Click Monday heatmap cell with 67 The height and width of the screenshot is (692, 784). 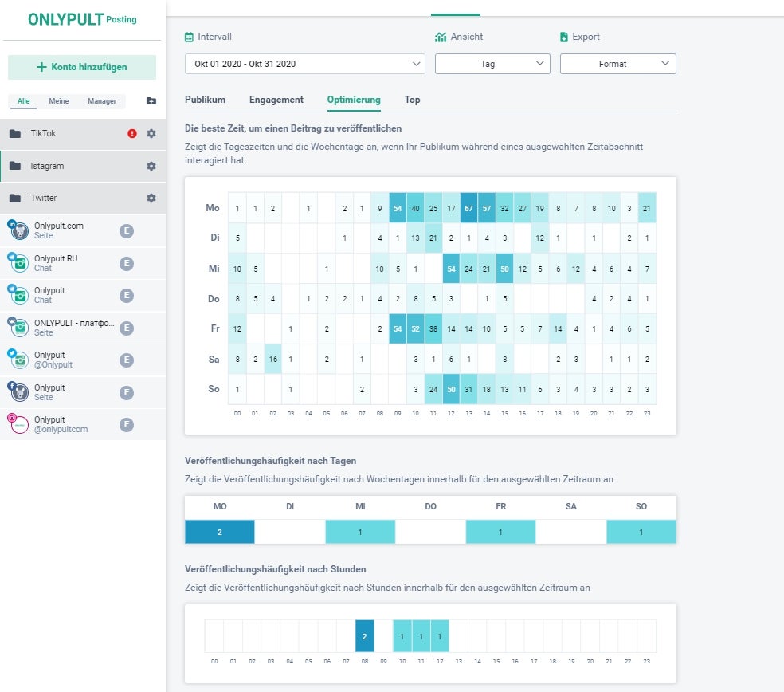468,208
